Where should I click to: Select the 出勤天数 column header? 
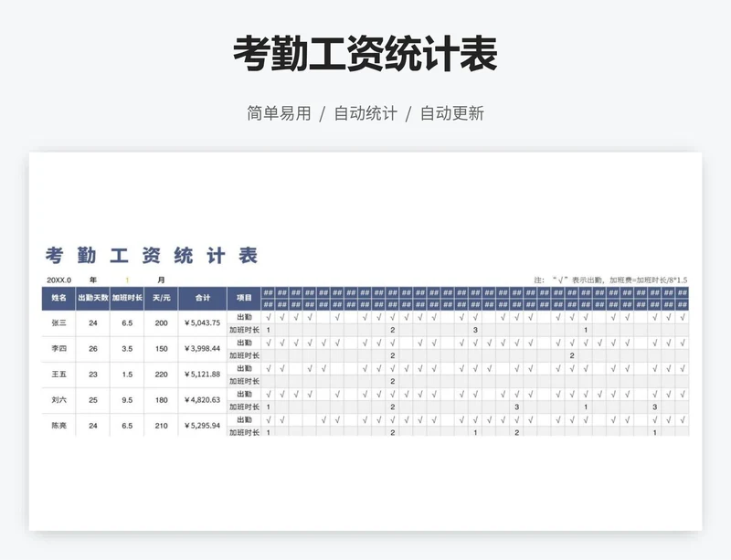coord(92,298)
